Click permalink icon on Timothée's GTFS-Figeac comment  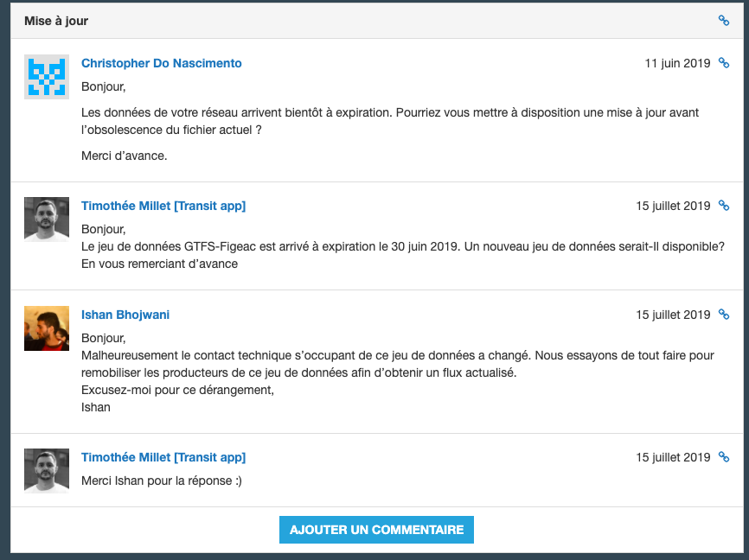[x=724, y=206]
